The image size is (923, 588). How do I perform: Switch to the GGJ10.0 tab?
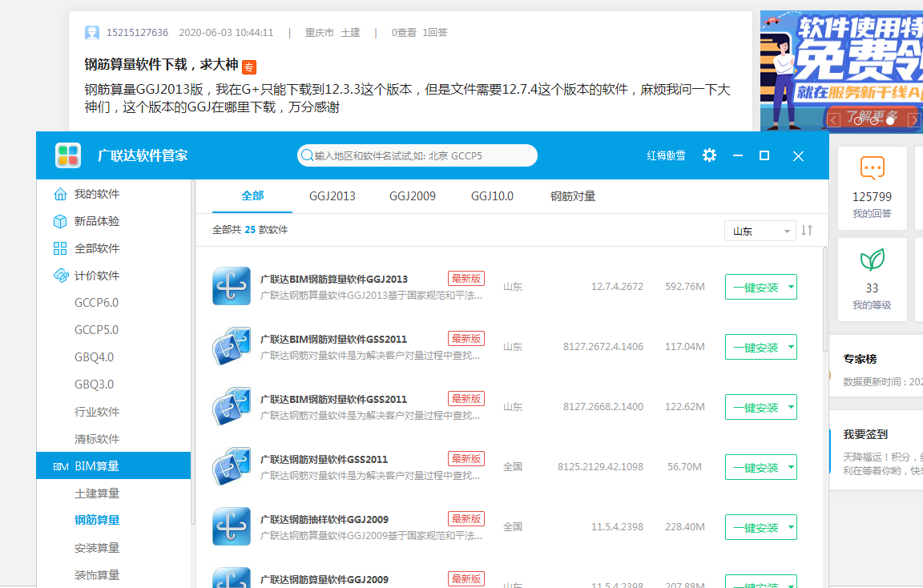(492, 196)
